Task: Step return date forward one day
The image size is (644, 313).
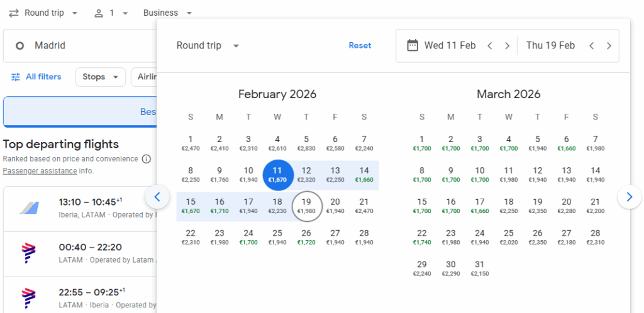Action: tap(608, 46)
